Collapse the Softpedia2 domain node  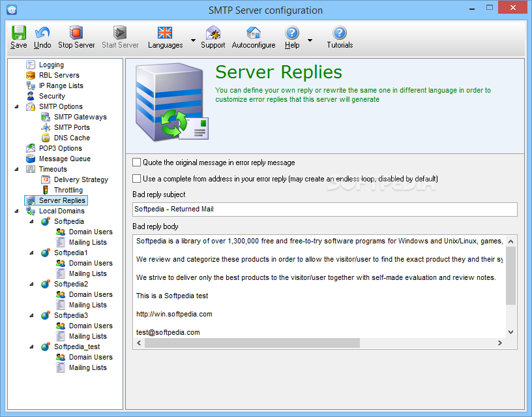[31, 284]
